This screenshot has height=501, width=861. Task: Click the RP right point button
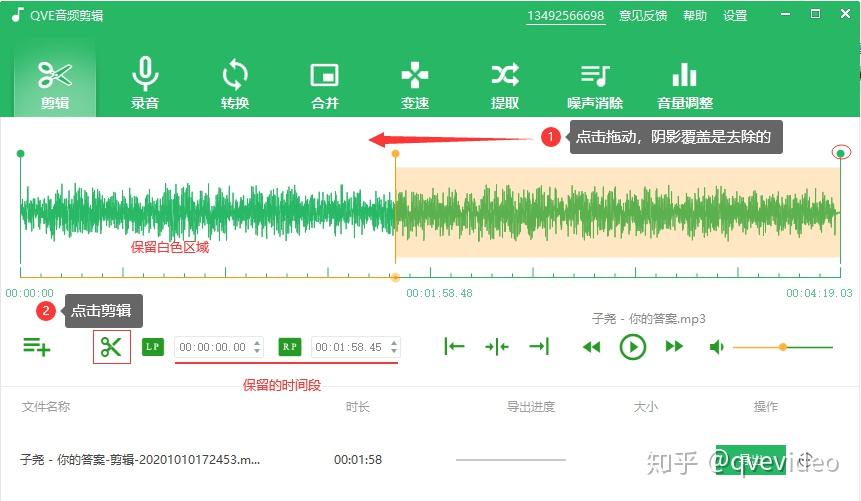[x=289, y=347]
